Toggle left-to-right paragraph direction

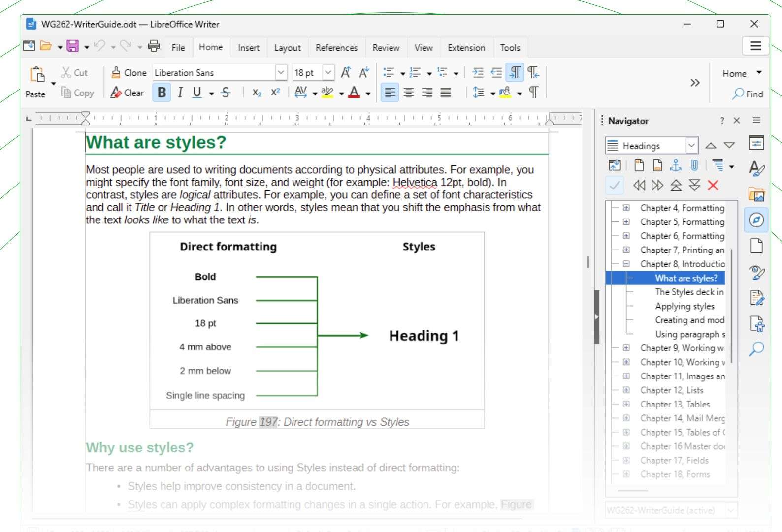[515, 73]
